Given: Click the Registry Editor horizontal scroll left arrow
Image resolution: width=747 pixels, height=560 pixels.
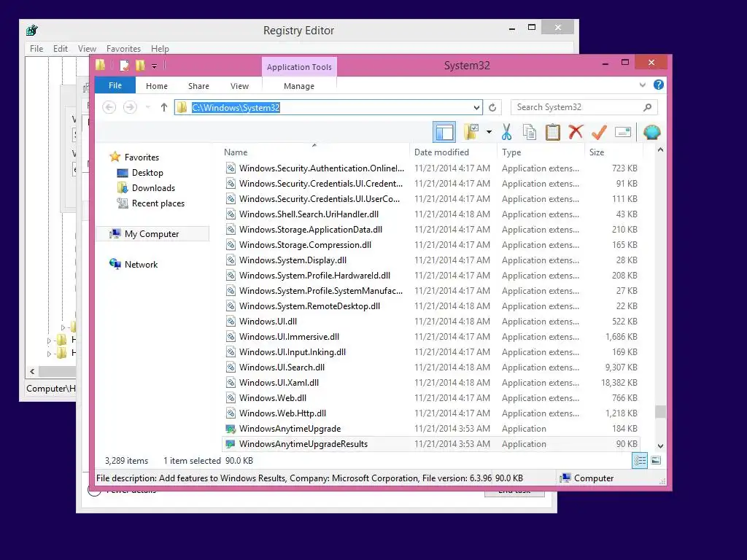Looking at the screenshot, I should [x=32, y=371].
